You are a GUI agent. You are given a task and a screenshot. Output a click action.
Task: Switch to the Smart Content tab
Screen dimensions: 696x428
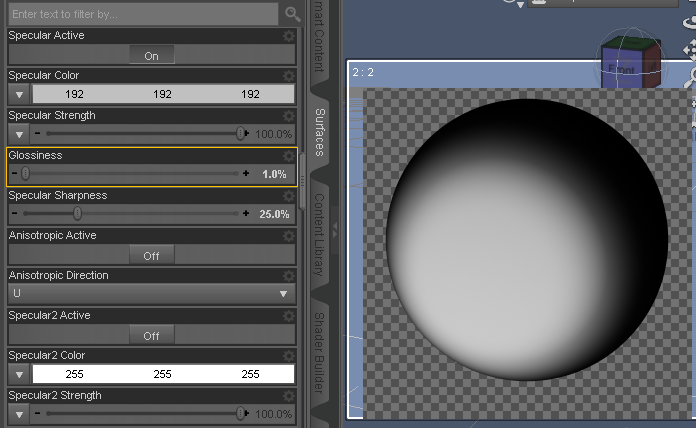coord(320,38)
